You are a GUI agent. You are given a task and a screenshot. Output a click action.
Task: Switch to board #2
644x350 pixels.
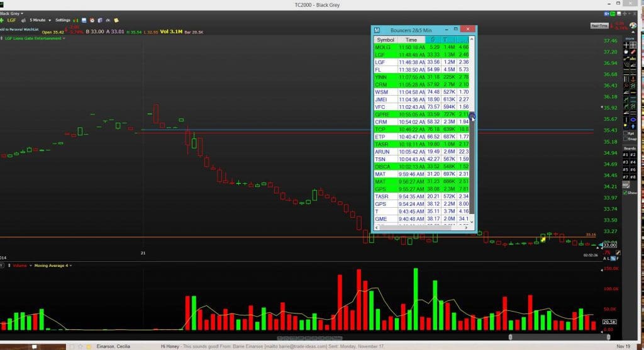click(x=633, y=155)
